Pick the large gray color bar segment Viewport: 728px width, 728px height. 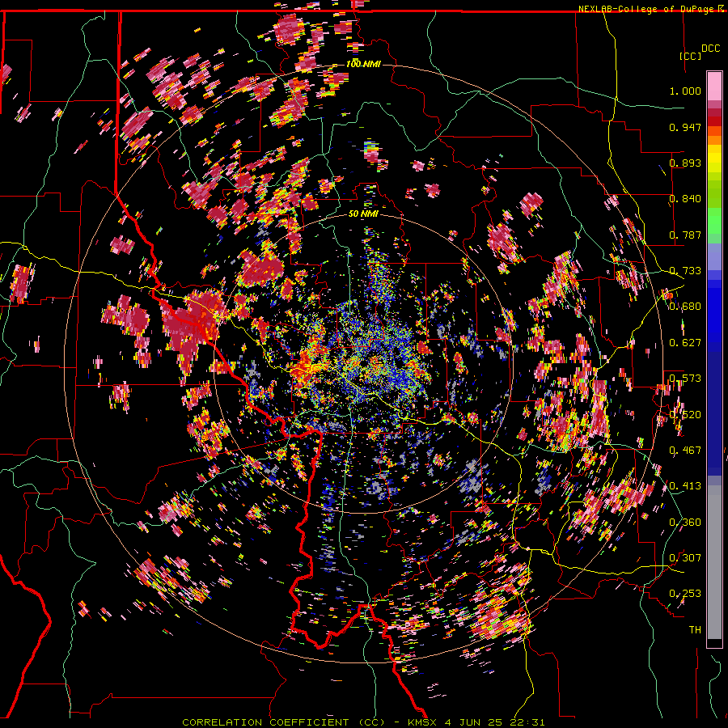(x=714, y=562)
